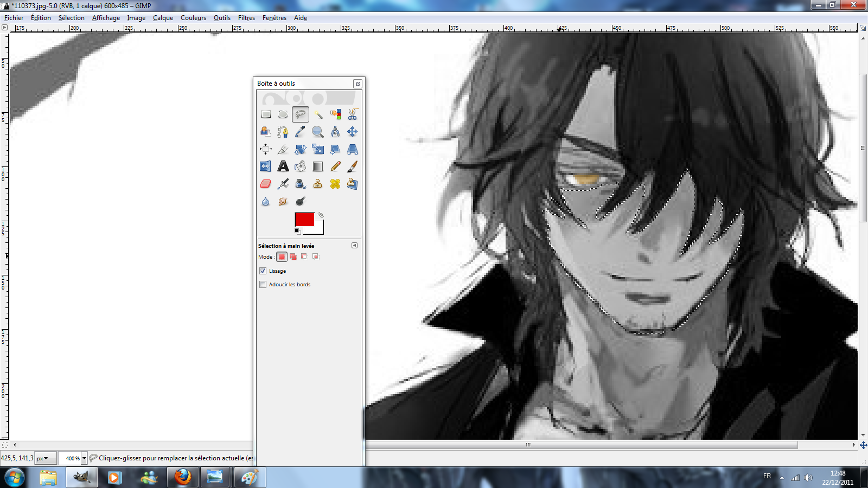Choose Intersect with selection mode
The height and width of the screenshot is (488, 868).
(316, 256)
